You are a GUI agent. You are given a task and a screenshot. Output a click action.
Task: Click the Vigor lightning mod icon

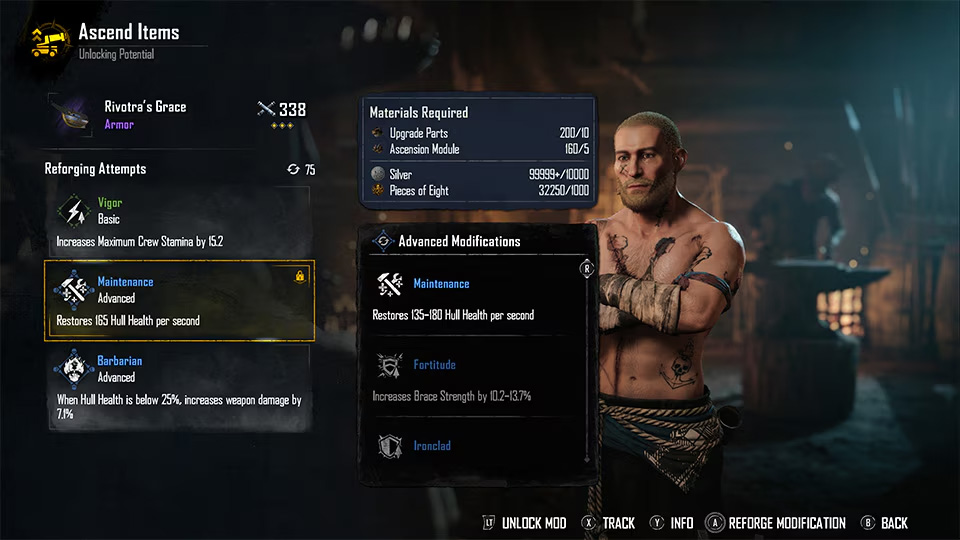75,211
